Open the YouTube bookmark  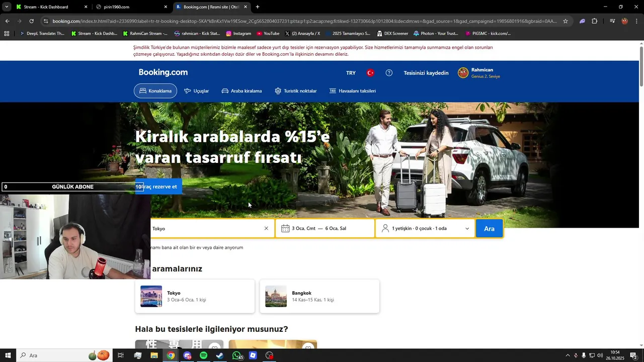pyautogui.click(x=268, y=34)
